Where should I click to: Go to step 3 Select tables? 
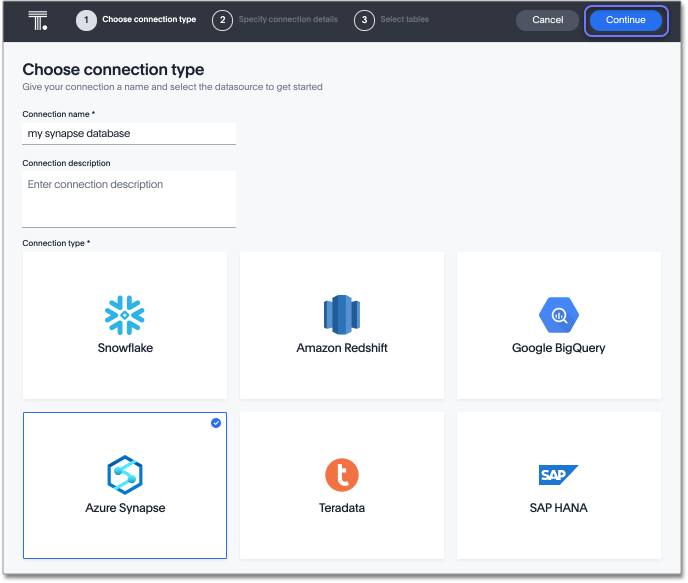point(405,20)
